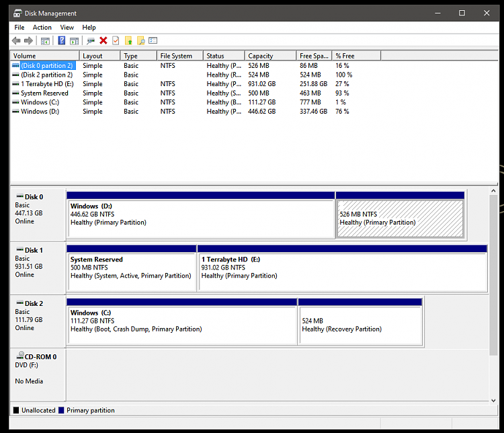Sort by the % Free column header

click(356, 56)
